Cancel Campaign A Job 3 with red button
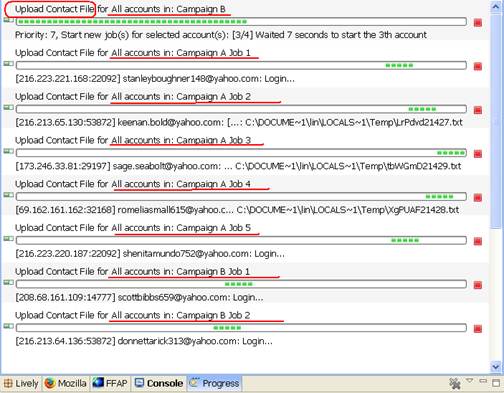 coord(478,154)
